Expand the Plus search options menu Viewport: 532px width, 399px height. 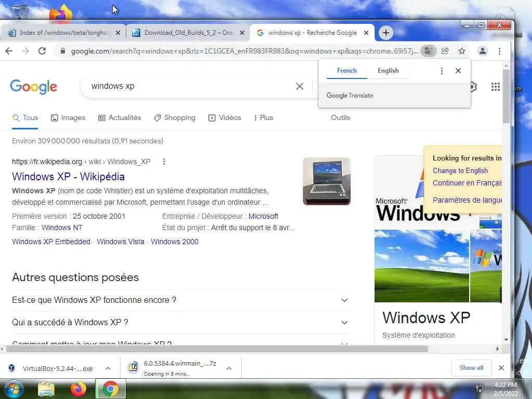263,118
